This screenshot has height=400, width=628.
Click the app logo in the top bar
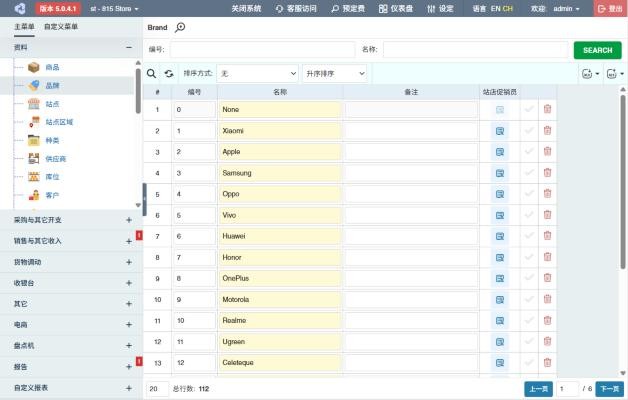pos(20,8)
